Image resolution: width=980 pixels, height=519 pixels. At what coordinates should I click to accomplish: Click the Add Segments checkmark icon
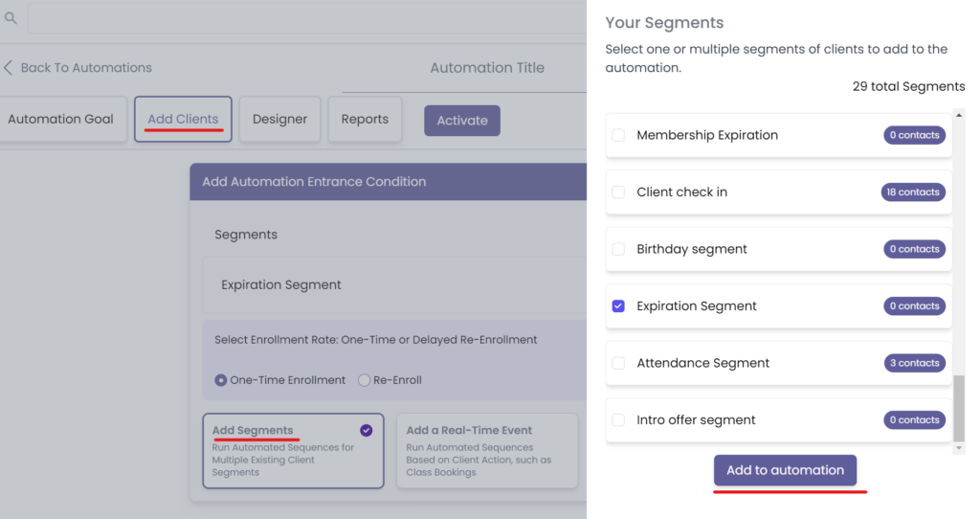pyautogui.click(x=366, y=431)
